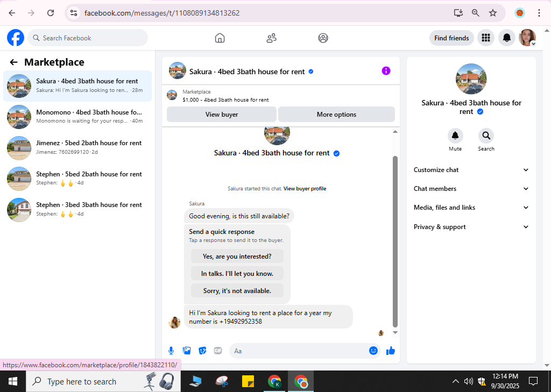Image resolution: width=551 pixels, height=392 pixels.
Task: Open the Facebook notifications bell
Action: click(x=506, y=38)
